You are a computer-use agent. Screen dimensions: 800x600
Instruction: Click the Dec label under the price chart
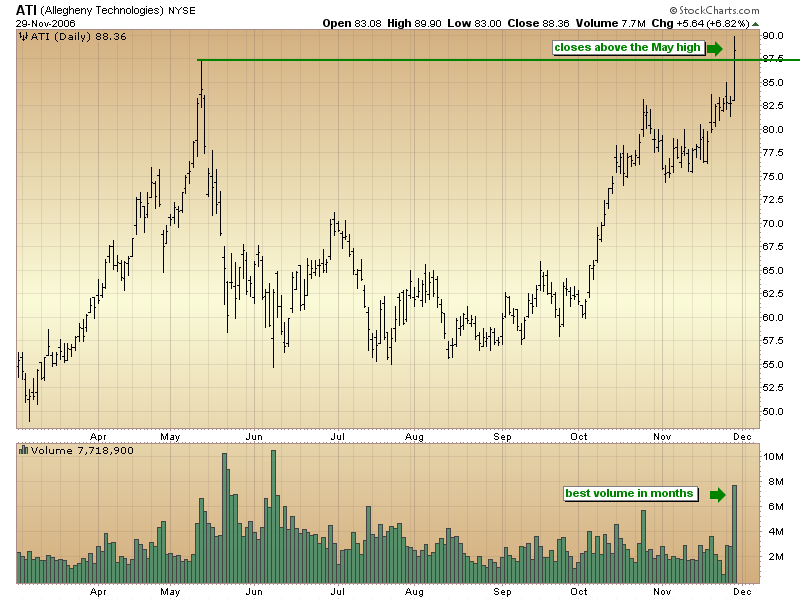tap(742, 437)
